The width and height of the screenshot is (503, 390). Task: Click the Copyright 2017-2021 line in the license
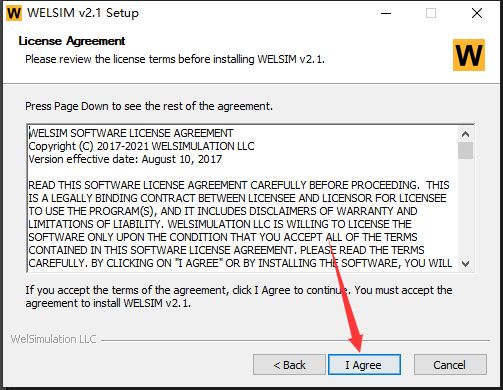point(141,146)
